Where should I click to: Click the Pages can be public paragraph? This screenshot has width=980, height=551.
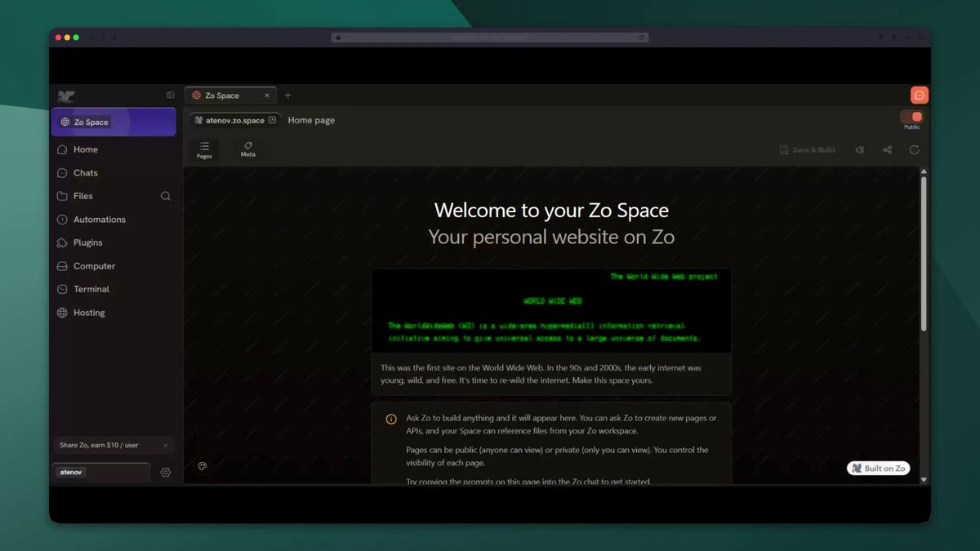[x=557, y=456]
